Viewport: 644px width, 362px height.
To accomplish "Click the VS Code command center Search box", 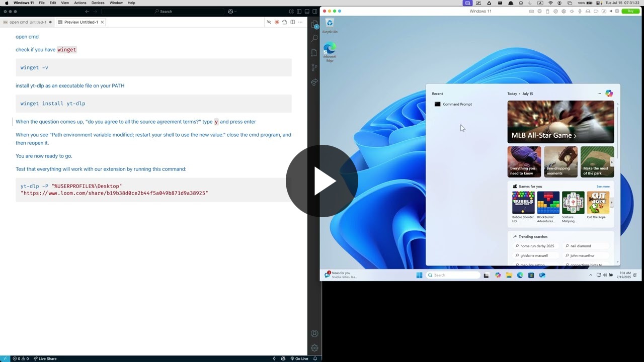I will [163, 11].
